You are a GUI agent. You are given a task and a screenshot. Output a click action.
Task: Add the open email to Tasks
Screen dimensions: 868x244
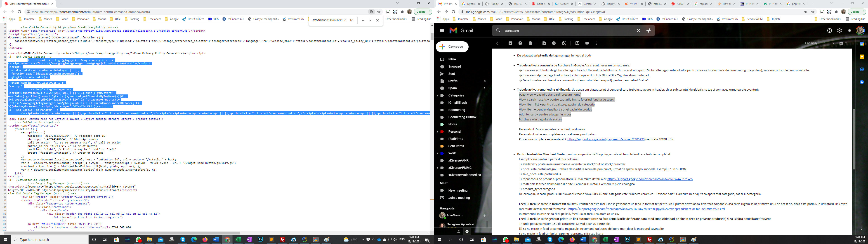pos(564,43)
